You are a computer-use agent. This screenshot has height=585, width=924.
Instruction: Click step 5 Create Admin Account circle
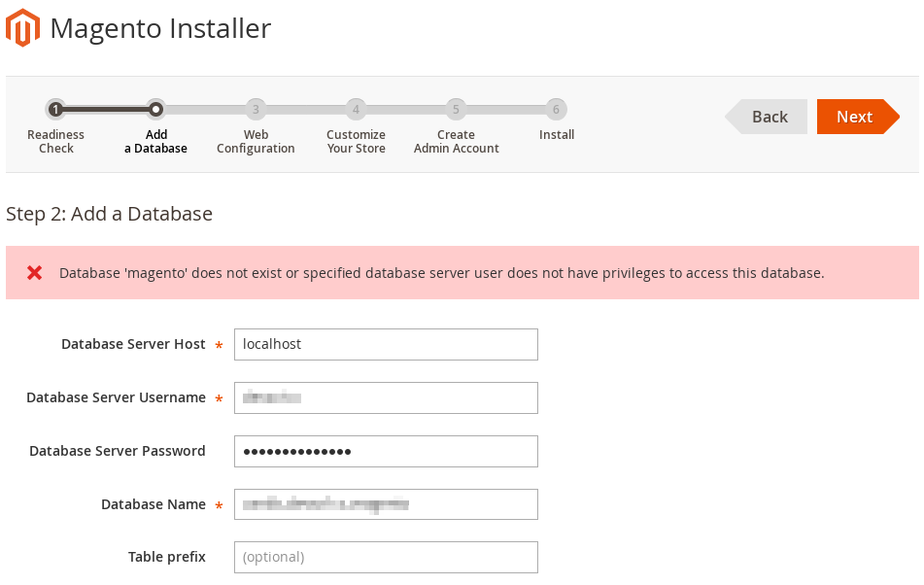pyautogui.click(x=456, y=109)
